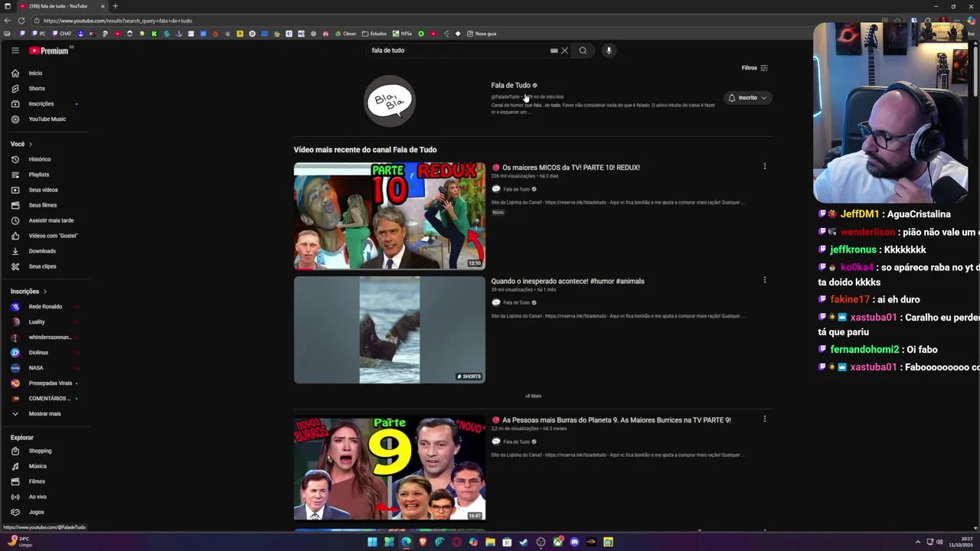Viewport: 980px width, 551px height.
Task: Play the MICOS da TV PARTE 10 thumbnail
Action: click(x=390, y=216)
